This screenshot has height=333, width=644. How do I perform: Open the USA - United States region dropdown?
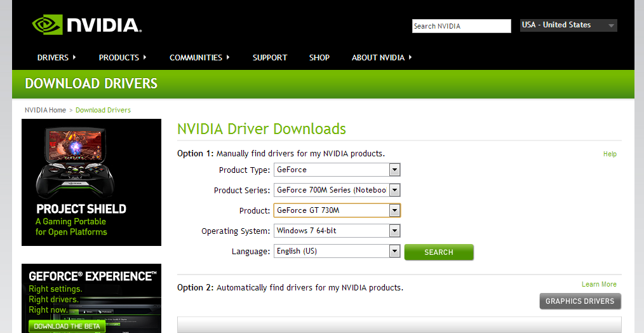click(568, 25)
